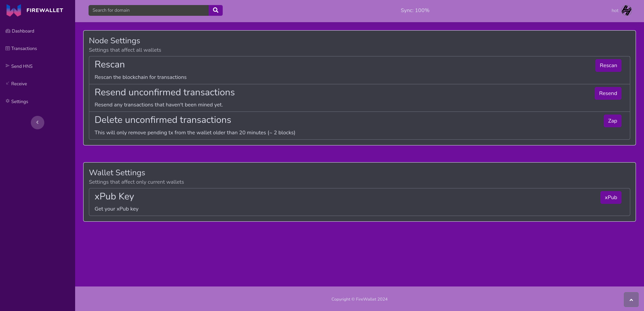Screen dimensions: 644x311
Task: Open the hot wallet selector
Action: pos(615,10)
